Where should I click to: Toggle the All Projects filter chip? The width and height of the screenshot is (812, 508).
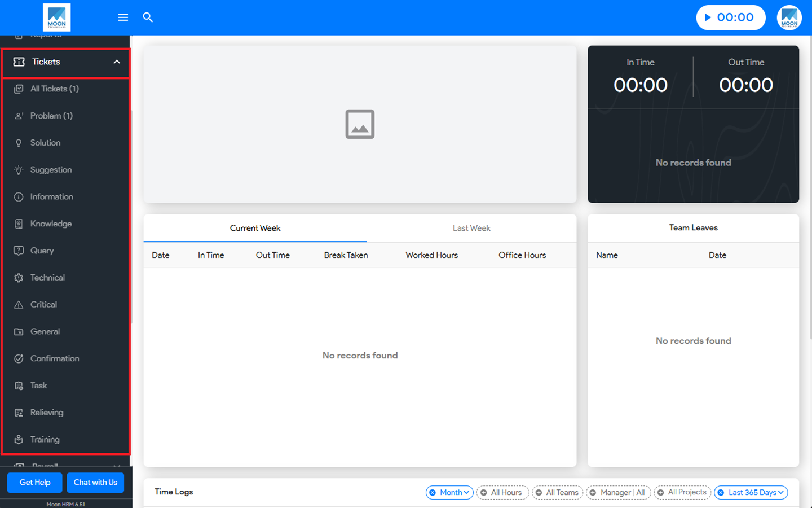coord(682,493)
